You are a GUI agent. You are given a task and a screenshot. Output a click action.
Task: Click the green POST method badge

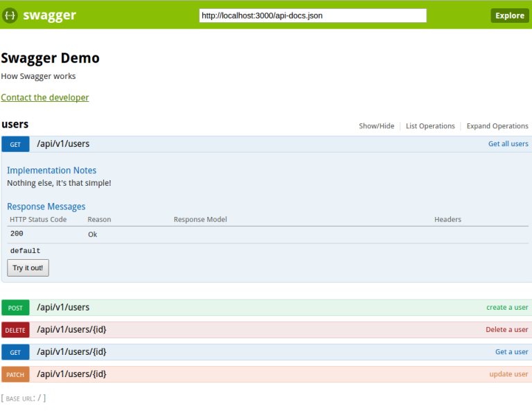[x=15, y=308]
